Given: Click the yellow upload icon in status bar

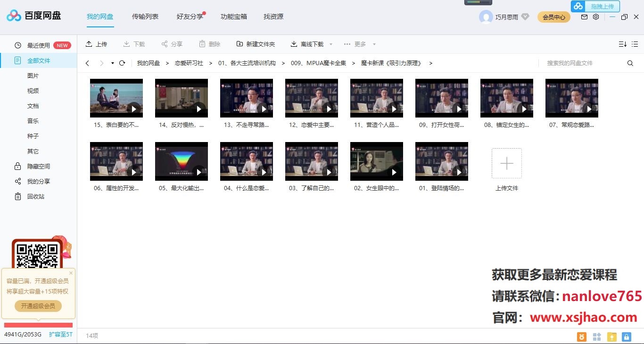Looking at the screenshot, I should [x=612, y=337].
